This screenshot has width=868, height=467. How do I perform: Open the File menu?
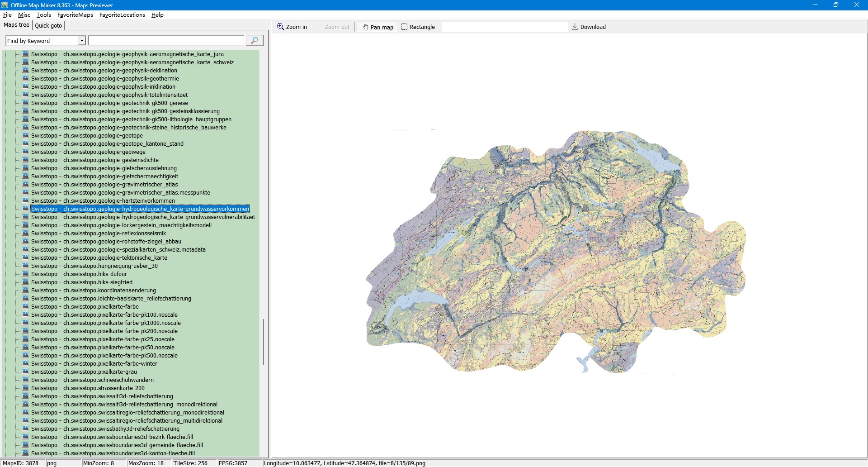pos(7,15)
